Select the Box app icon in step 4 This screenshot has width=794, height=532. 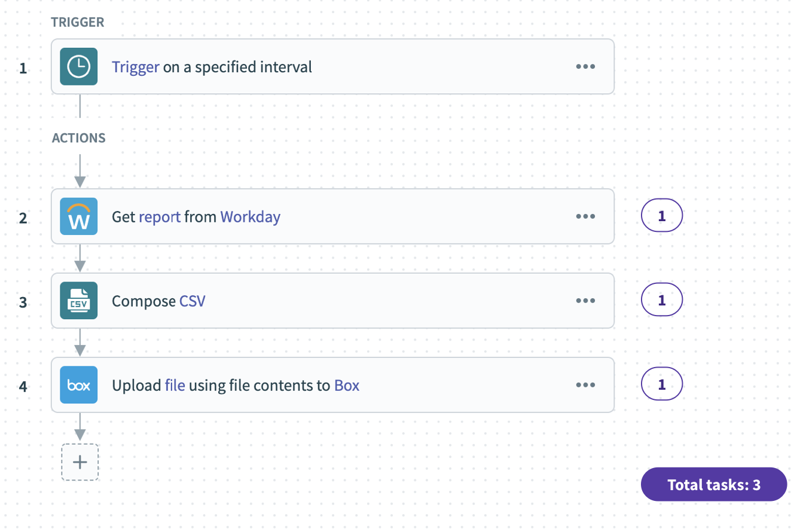pyautogui.click(x=78, y=385)
